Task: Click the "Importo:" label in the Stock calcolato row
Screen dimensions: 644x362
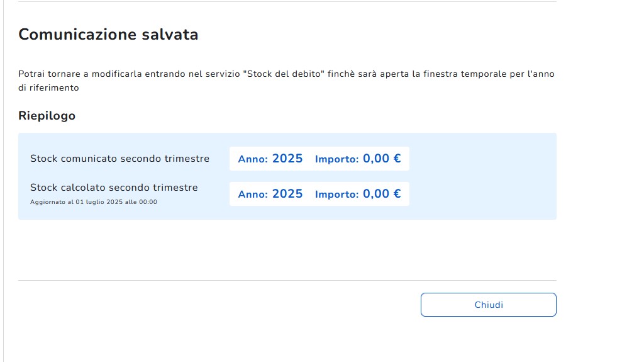Action: pos(336,195)
